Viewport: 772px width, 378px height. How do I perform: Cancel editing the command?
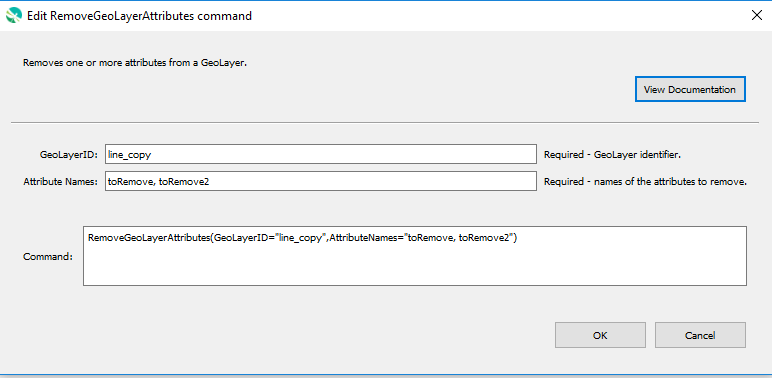tap(700, 336)
